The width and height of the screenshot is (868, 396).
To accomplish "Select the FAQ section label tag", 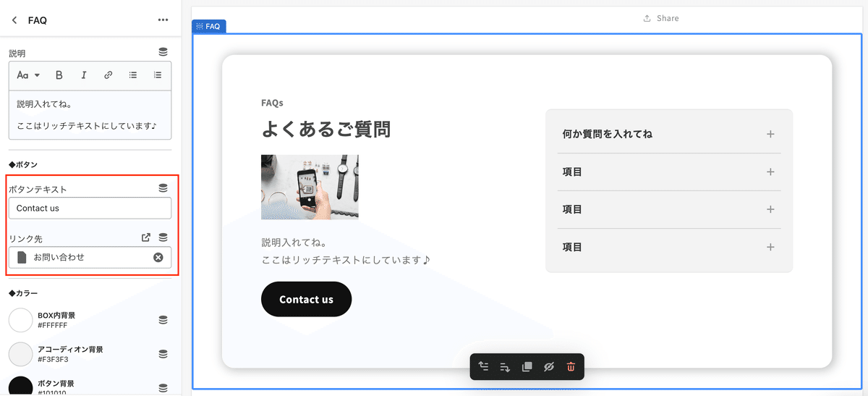I will pos(209,26).
